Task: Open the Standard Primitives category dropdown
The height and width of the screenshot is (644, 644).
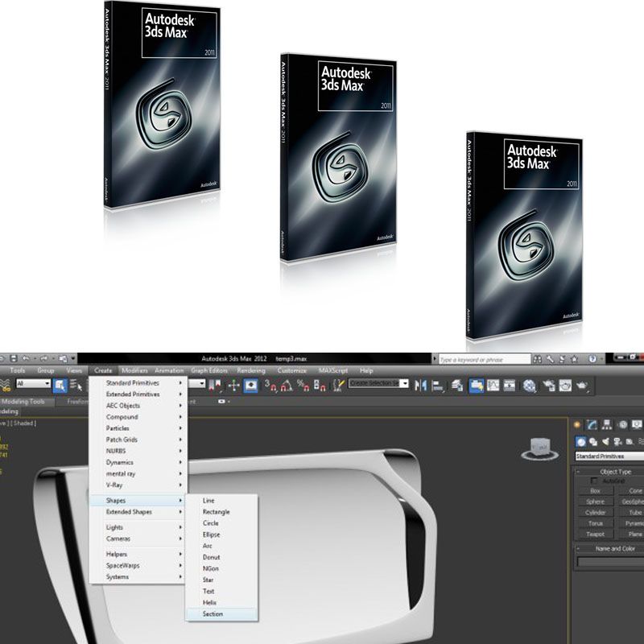Action: (x=609, y=456)
